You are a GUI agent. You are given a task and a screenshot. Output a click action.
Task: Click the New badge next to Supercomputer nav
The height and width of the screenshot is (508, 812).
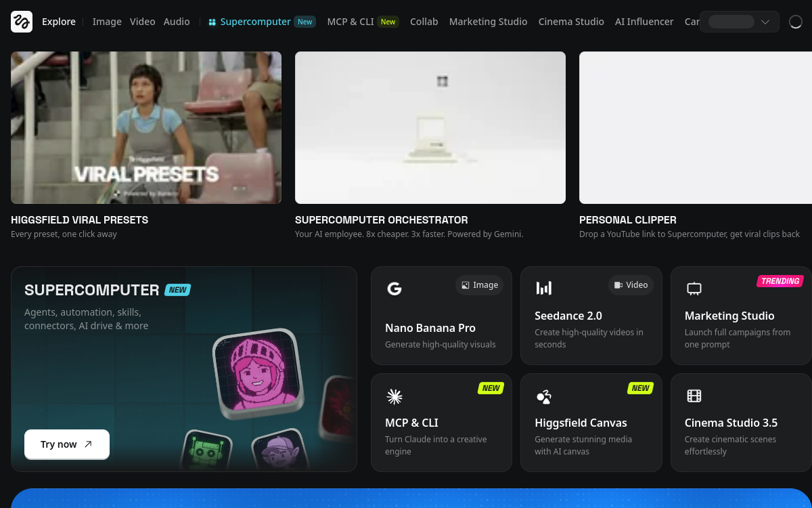(305, 22)
